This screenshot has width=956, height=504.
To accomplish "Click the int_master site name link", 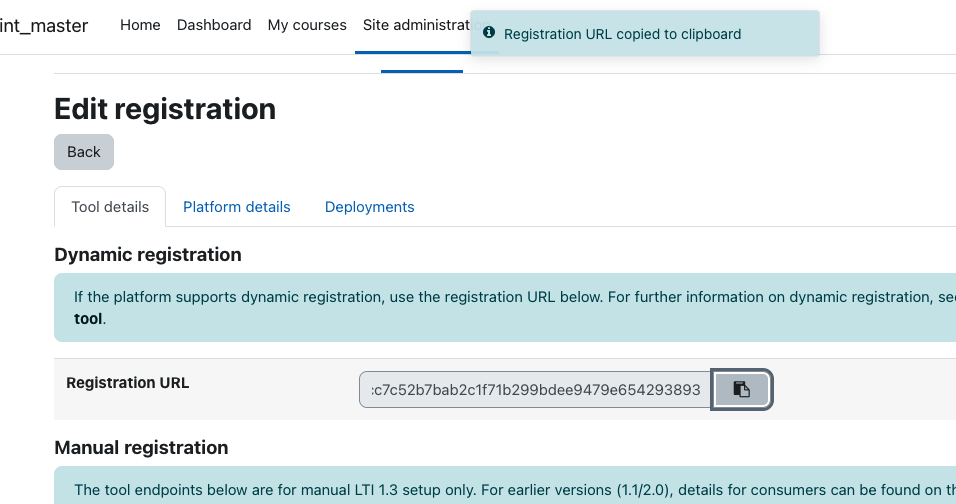I will coord(44,26).
